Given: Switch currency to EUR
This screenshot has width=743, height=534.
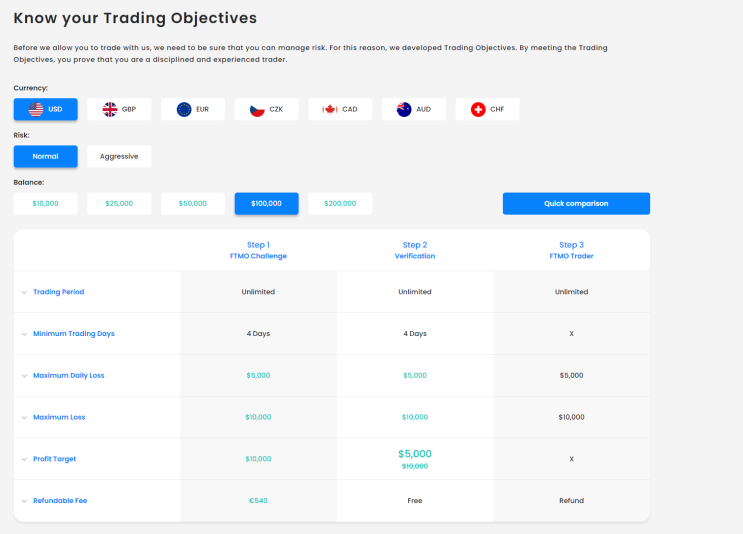Looking at the screenshot, I should pos(193,109).
